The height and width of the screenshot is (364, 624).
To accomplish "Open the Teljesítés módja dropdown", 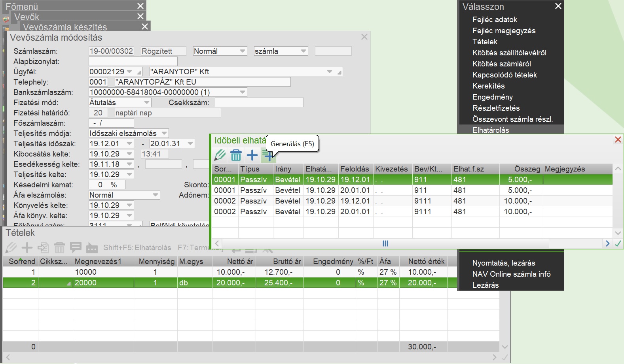I will 164,133.
